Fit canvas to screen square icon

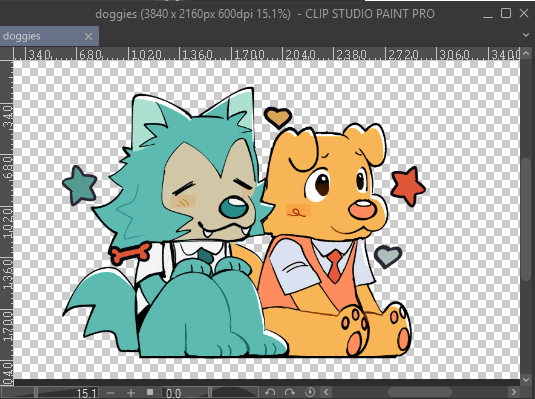150,392
